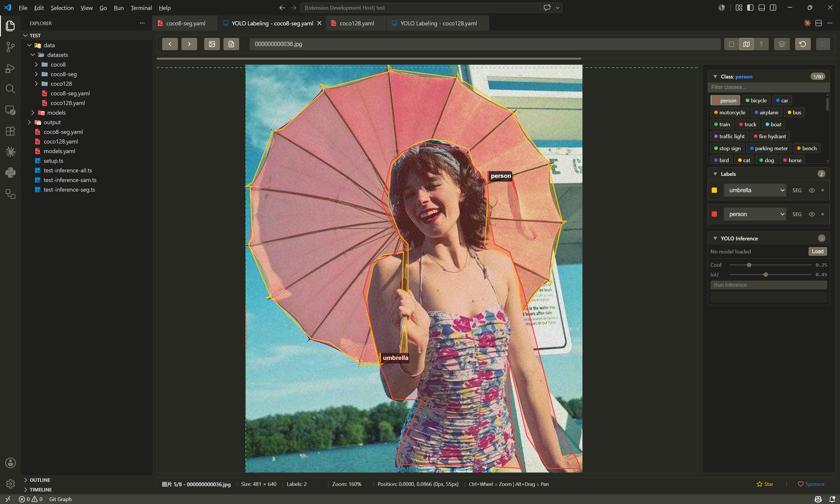Viewport: 840px width, 504px height.
Task: Open Accounts in the activity bar
Action: pyautogui.click(x=10, y=463)
